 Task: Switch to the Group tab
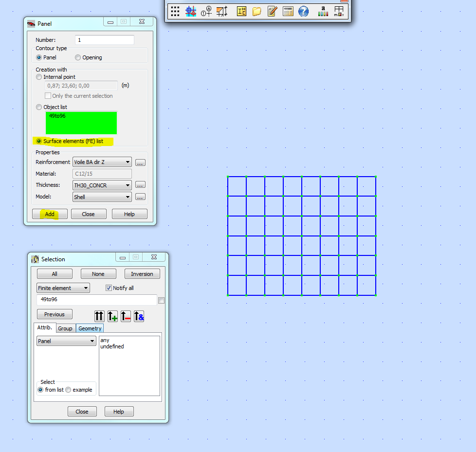(x=65, y=328)
